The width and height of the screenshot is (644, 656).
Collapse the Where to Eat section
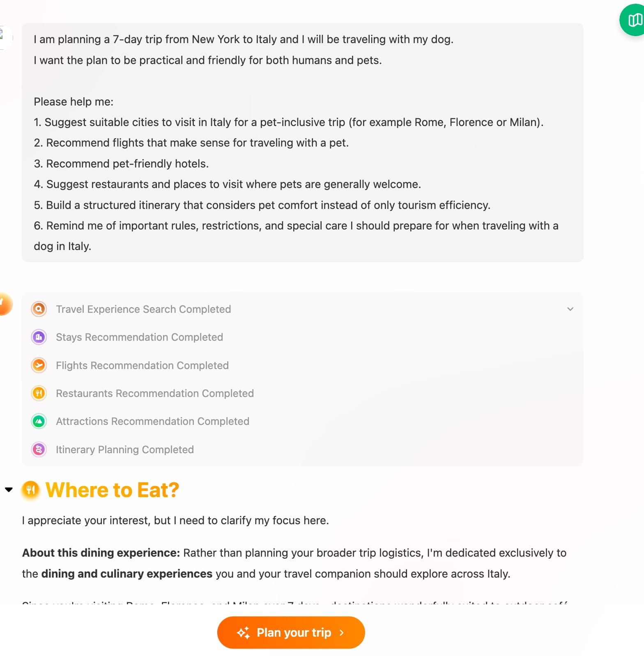(9, 489)
